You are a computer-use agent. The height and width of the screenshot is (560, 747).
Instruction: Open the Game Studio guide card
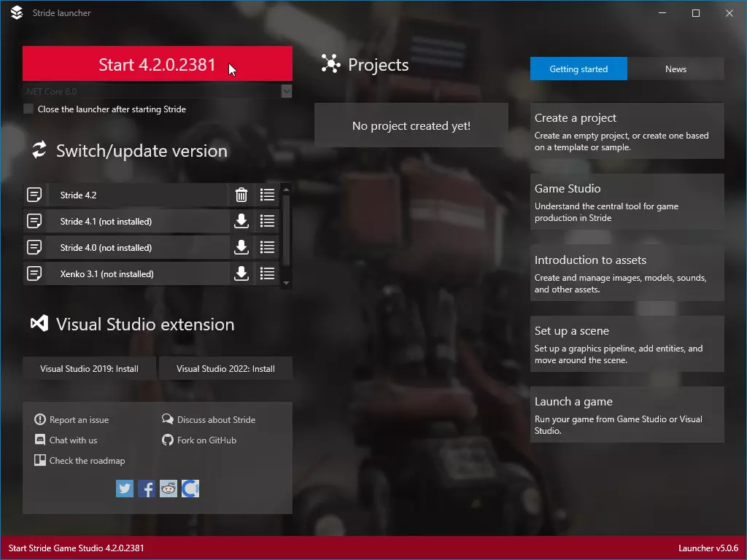pyautogui.click(x=627, y=202)
